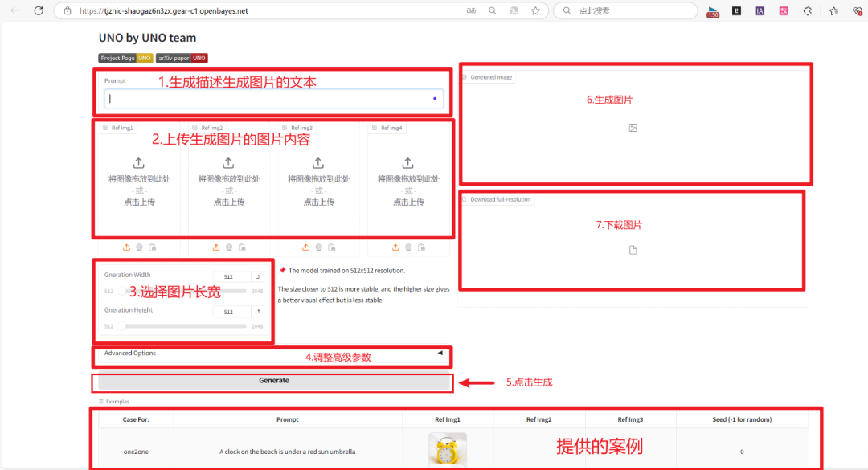Click the Generate button
The image size is (868, 470).
[273, 380]
